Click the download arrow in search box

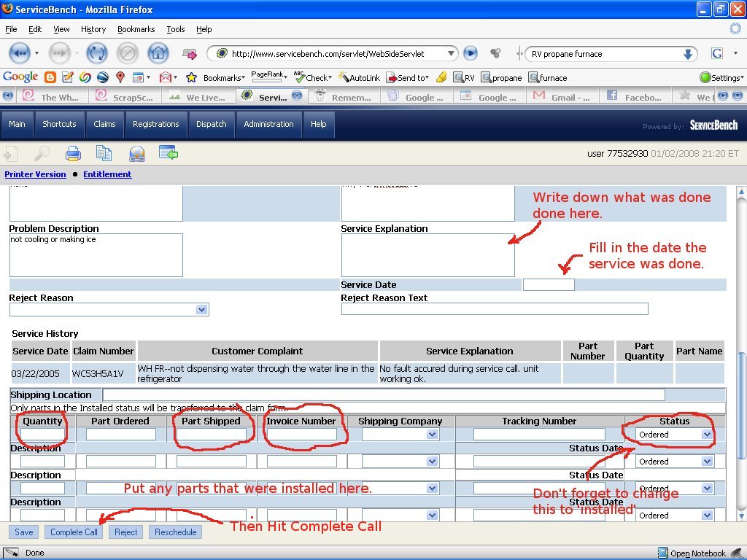pos(687,54)
